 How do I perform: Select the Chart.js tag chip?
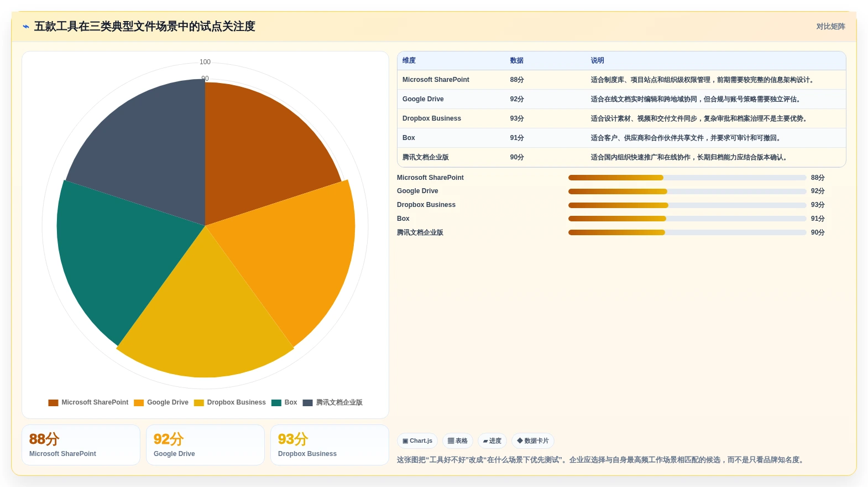(417, 441)
